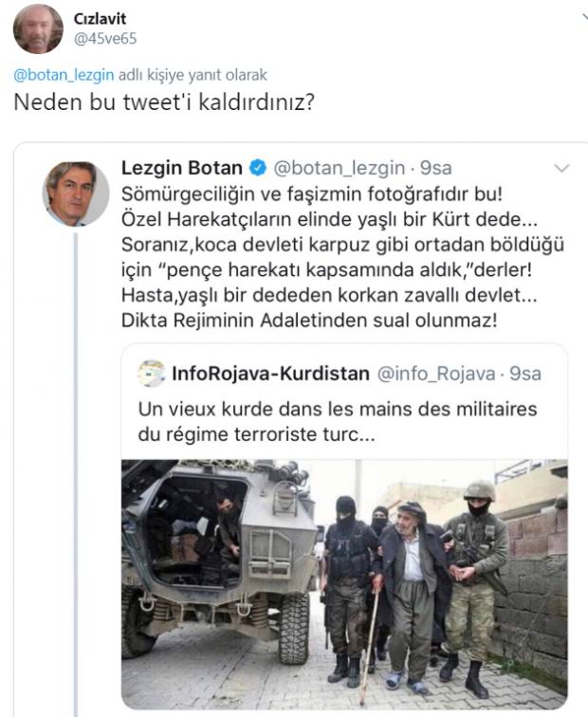Click Cızlavit's profile avatar
Image resolution: width=588 pixels, height=717 pixels.
pos(38,28)
